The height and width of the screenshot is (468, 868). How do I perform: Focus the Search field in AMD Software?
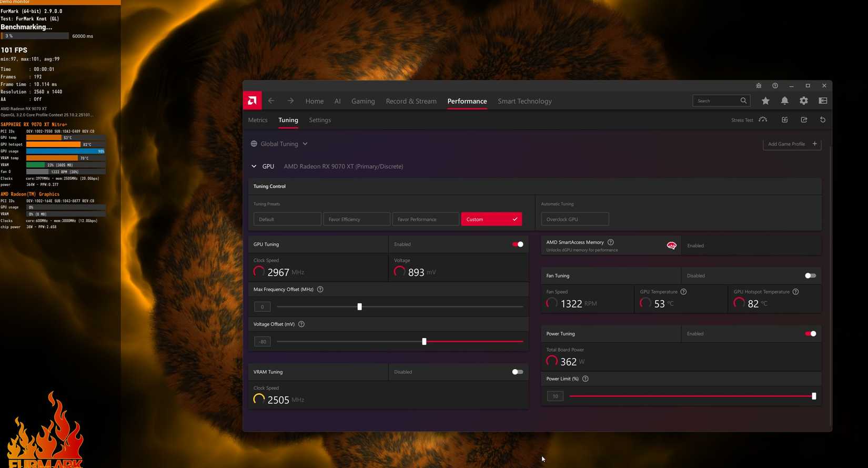point(721,100)
